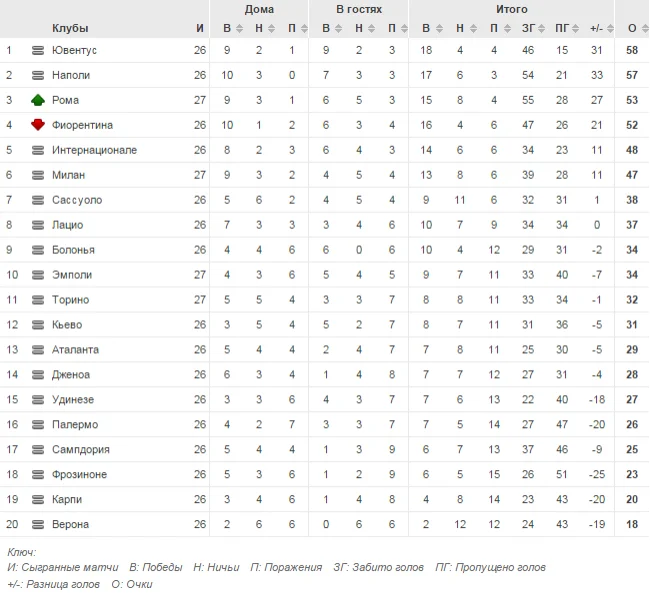
Task: Open the Ювентус club link
Action: click(x=74, y=50)
